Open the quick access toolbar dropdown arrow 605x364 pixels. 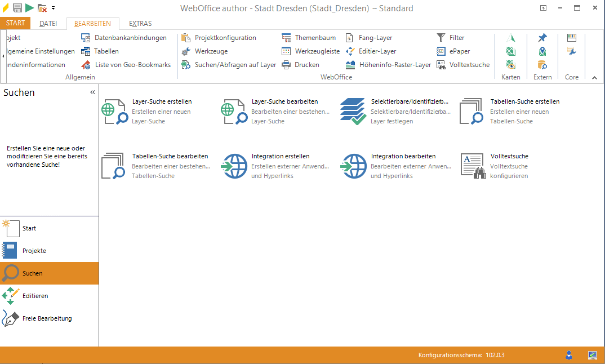tap(54, 8)
